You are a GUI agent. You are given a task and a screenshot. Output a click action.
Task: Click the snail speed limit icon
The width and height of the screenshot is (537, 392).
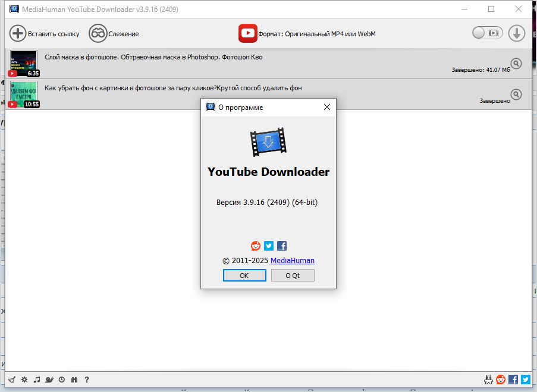[49, 380]
